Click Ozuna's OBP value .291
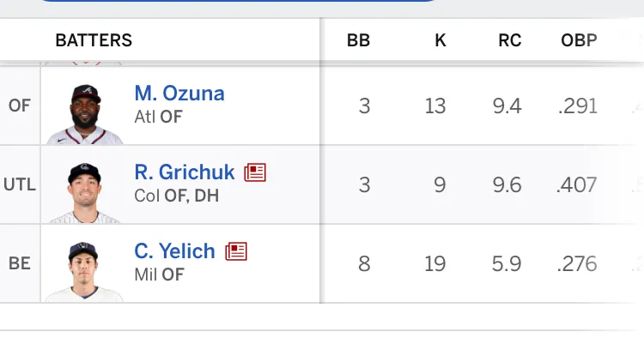This screenshot has width=644, height=344. (577, 106)
